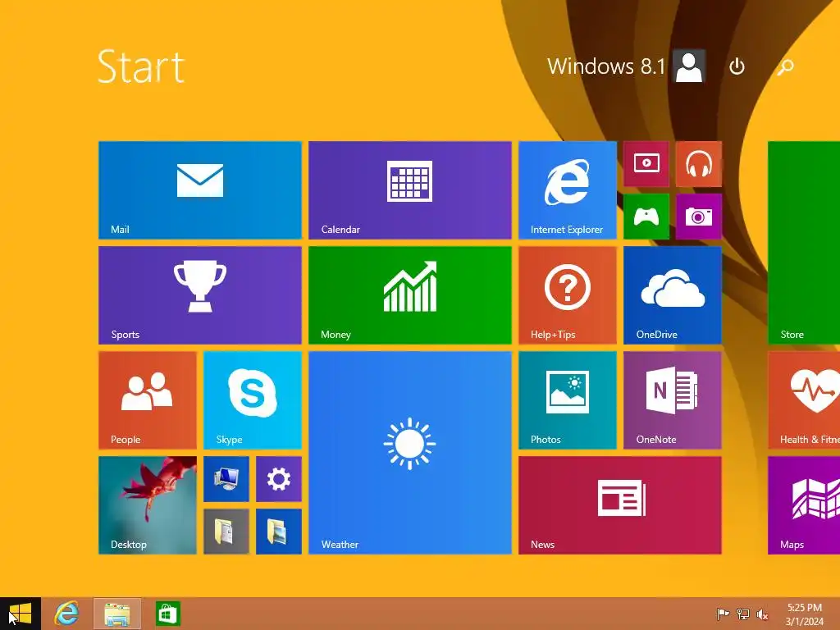
Task: Click the Windows 8.1 account name
Action: point(606,66)
